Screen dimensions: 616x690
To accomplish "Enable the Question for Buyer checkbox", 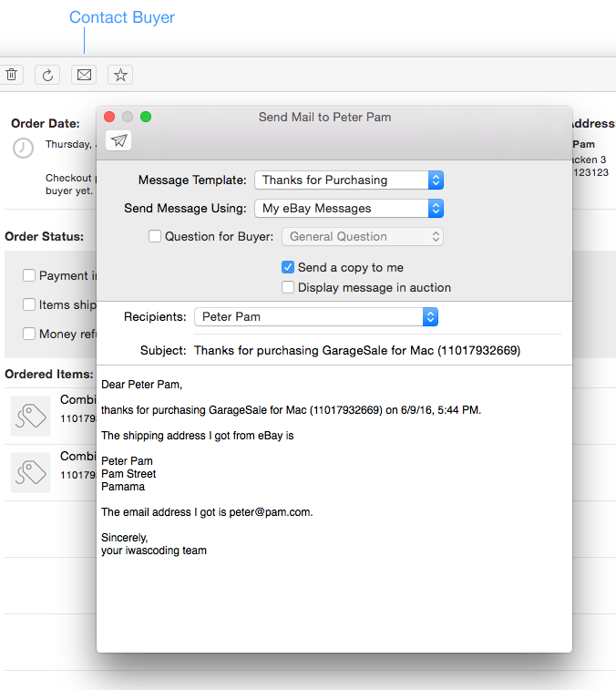I will point(155,236).
